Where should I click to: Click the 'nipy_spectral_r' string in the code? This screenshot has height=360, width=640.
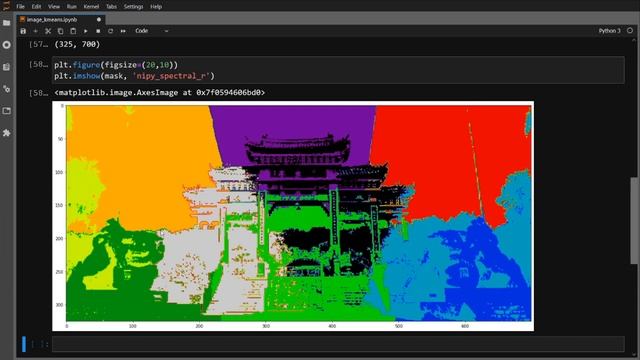[171, 76]
